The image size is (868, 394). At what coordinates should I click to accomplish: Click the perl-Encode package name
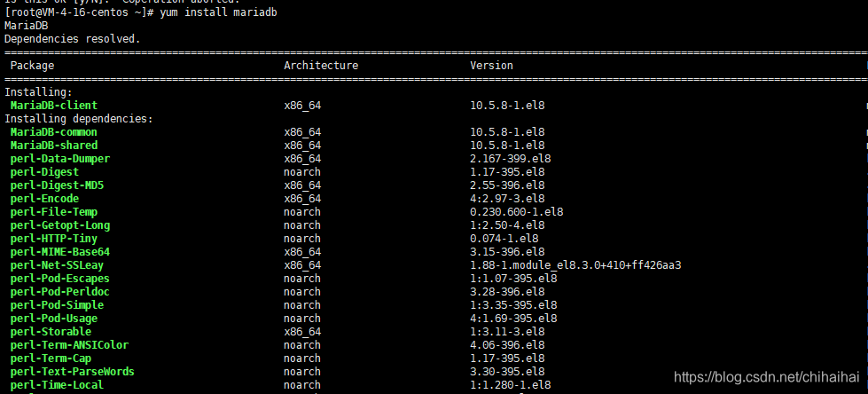44,199
